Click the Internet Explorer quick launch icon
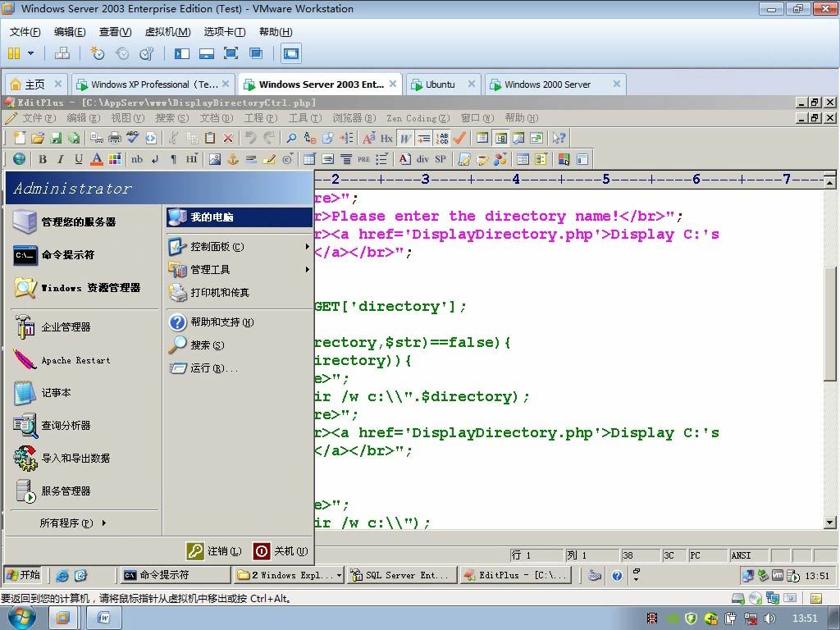Image resolution: width=840 pixels, height=630 pixels. pos(62,575)
